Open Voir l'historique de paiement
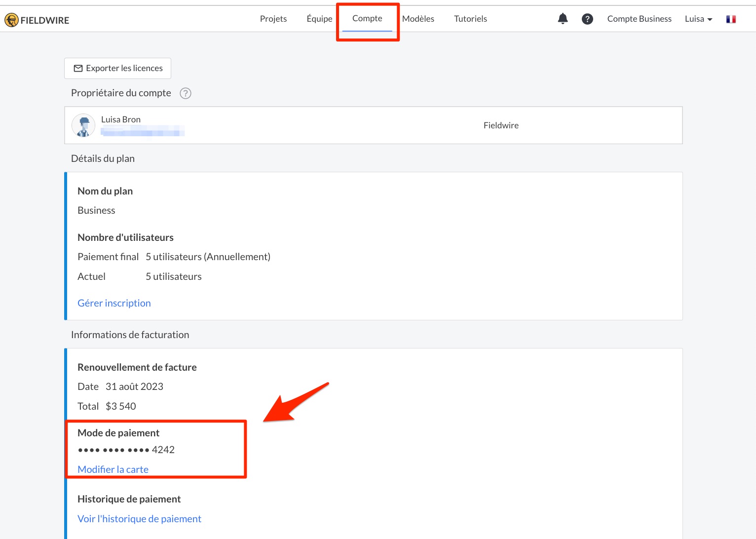The width and height of the screenshot is (756, 539). coord(139,519)
